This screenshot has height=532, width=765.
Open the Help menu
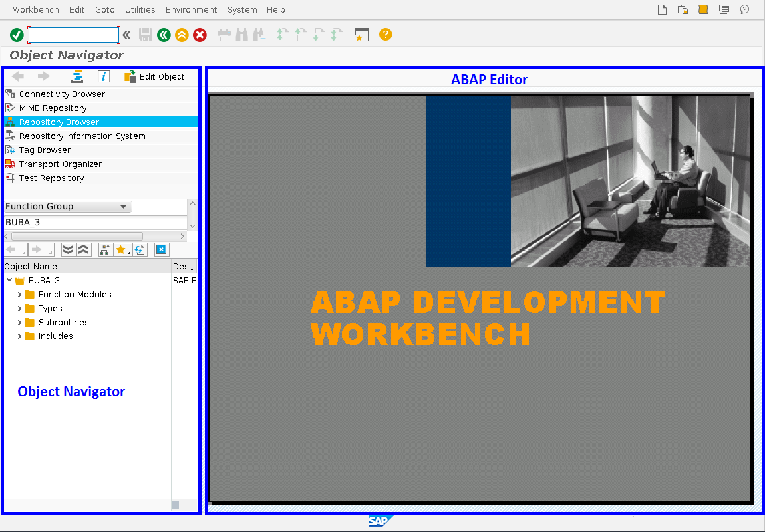pyautogui.click(x=275, y=10)
